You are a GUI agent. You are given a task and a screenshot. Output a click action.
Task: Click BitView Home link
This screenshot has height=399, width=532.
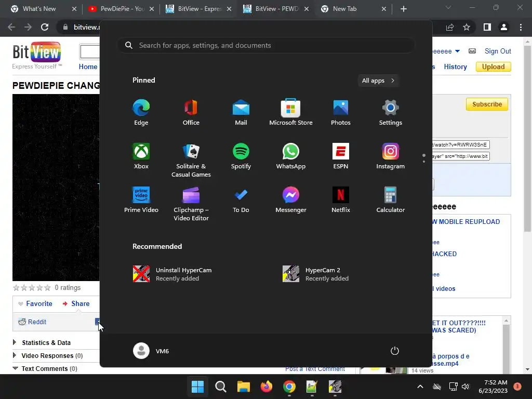(x=88, y=67)
